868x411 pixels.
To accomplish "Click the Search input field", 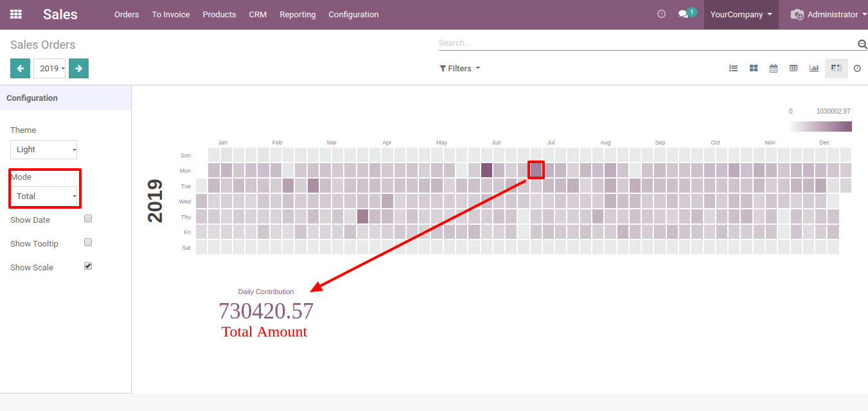I will (x=646, y=43).
